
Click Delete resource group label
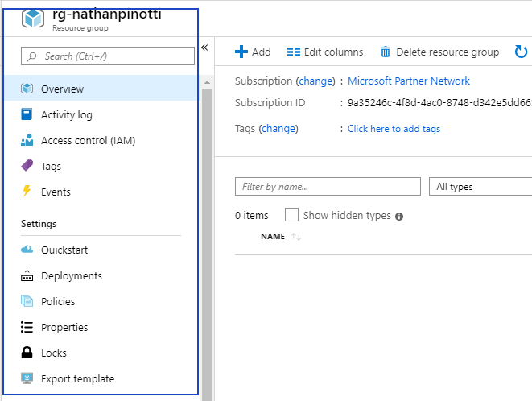[447, 52]
